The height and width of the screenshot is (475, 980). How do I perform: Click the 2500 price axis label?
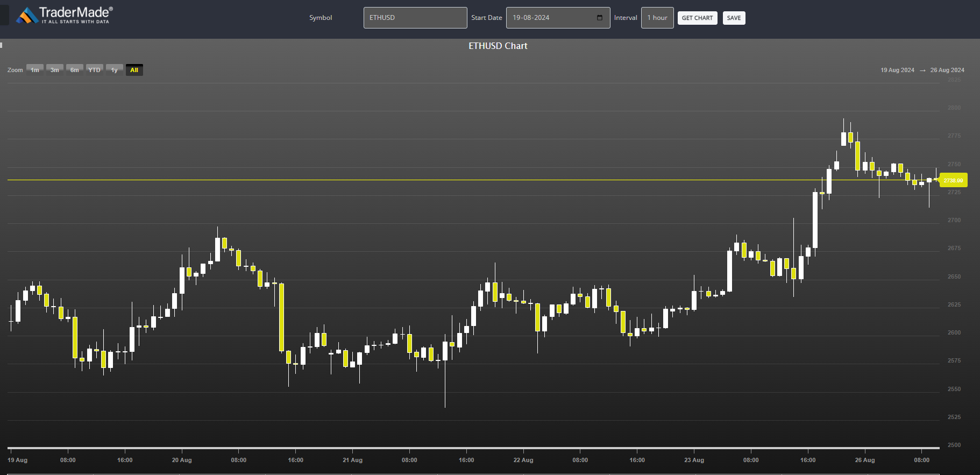(x=954, y=445)
